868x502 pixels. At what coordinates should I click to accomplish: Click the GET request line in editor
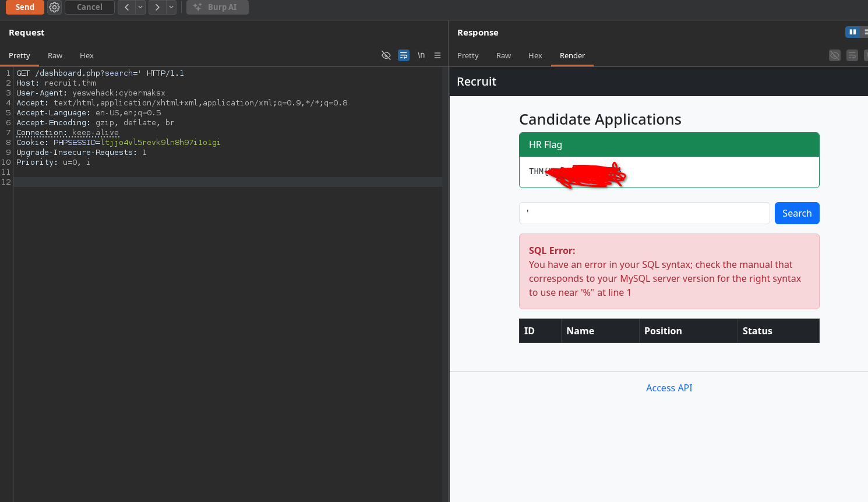(x=100, y=73)
